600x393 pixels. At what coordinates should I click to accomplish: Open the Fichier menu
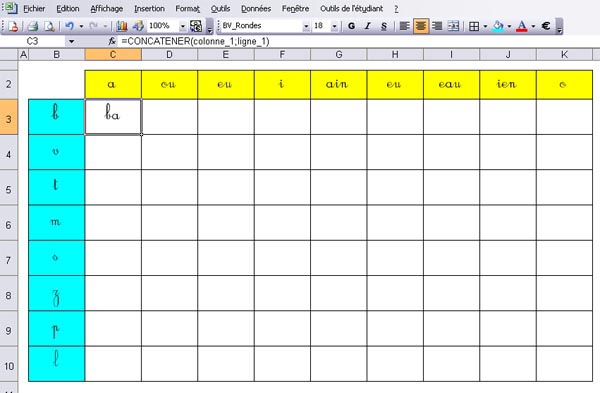34,8
